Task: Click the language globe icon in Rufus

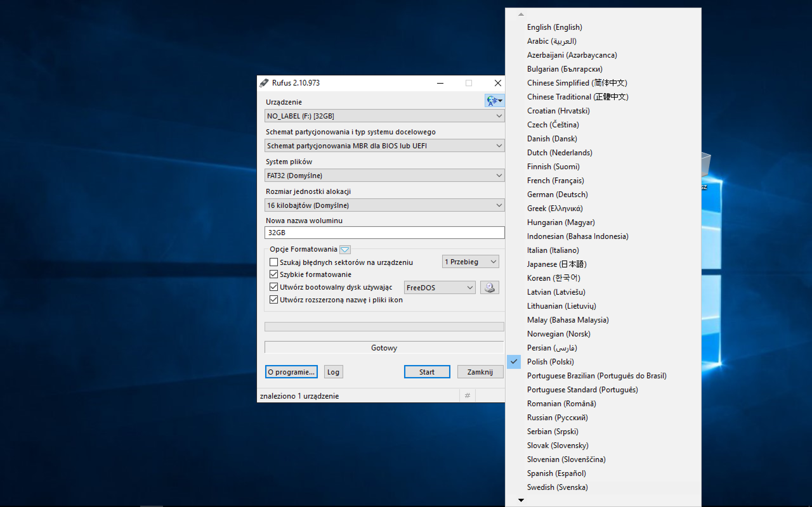Action: pyautogui.click(x=494, y=100)
